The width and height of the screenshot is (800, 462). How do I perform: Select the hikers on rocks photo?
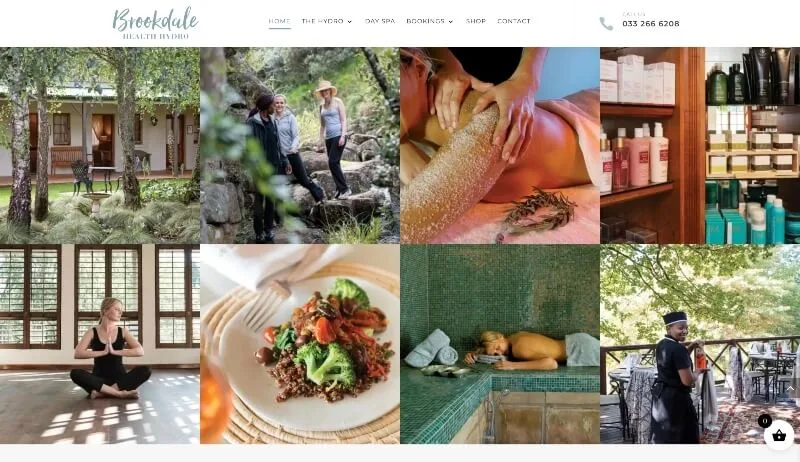300,145
